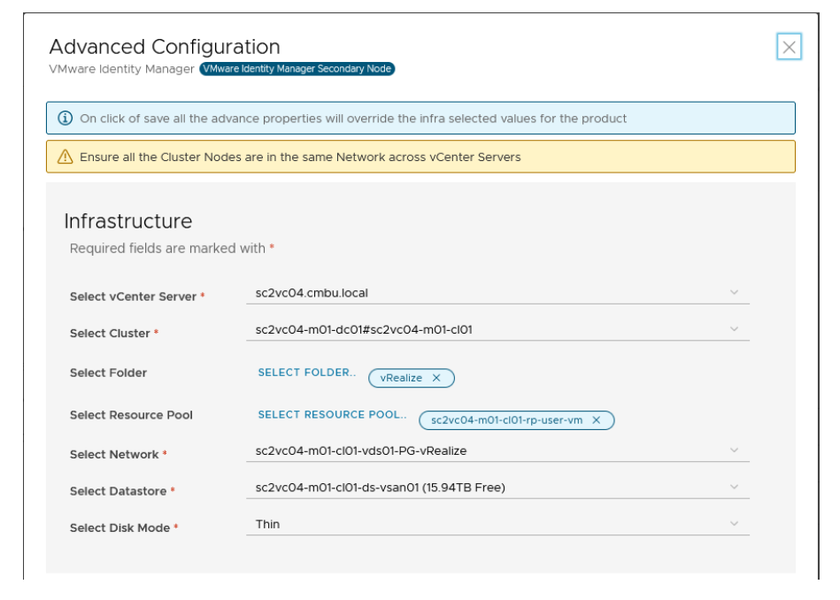Change the Thin disk mode dropdown
The height and width of the screenshot is (600, 840).
pyautogui.click(x=497, y=524)
